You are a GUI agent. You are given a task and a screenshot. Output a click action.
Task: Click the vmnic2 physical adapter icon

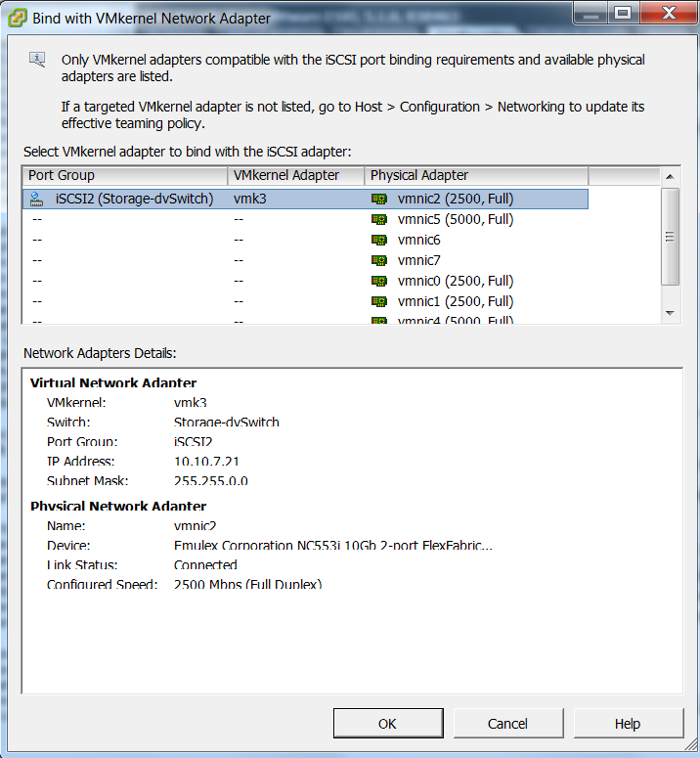pyautogui.click(x=379, y=199)
